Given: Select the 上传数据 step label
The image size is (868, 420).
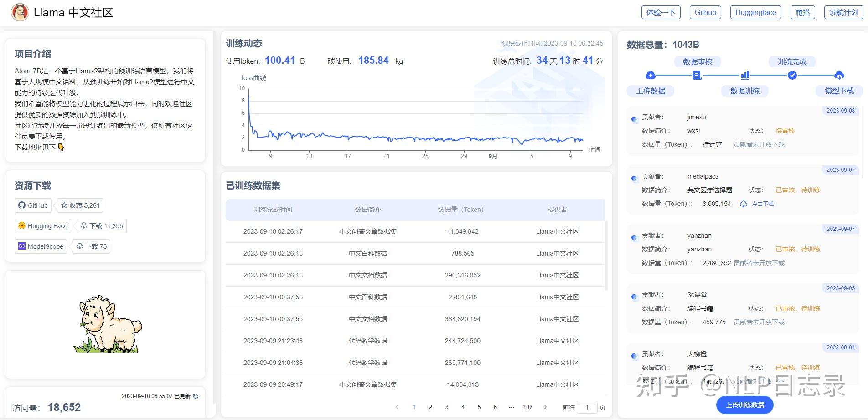Looking at the screenshot, I should coord(651,91).
